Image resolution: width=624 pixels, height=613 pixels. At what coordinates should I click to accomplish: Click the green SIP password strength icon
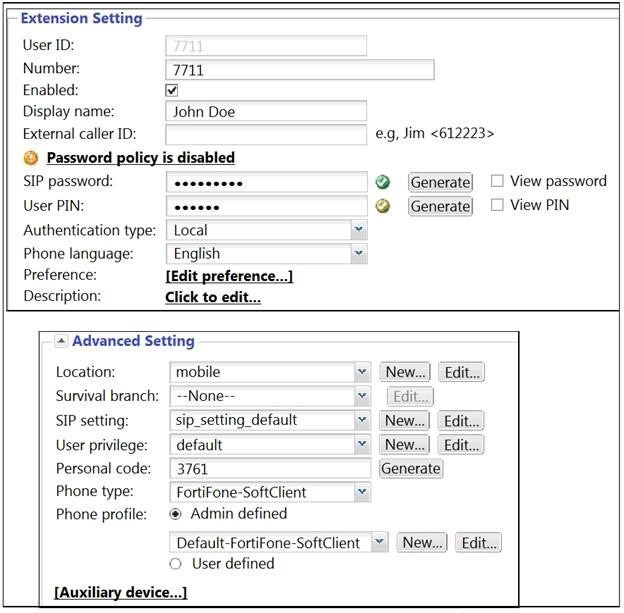click(383, 182)
